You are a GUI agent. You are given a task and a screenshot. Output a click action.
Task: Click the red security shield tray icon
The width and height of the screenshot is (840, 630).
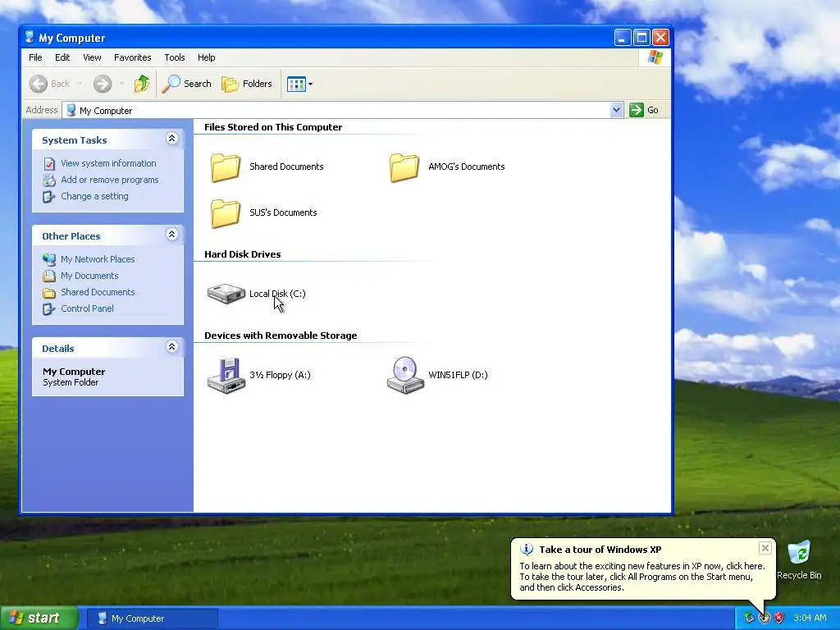pos(779,618)
